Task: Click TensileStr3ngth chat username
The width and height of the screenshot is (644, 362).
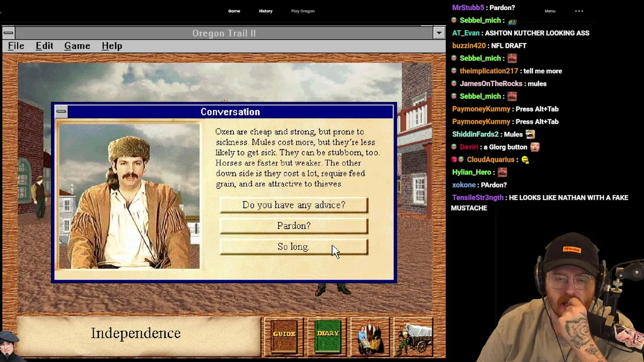Action: (x=478, y=198)
